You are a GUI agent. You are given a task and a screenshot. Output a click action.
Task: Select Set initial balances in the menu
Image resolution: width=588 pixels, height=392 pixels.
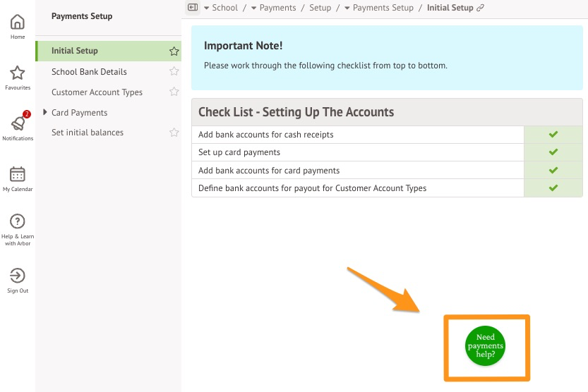point(88,133)
